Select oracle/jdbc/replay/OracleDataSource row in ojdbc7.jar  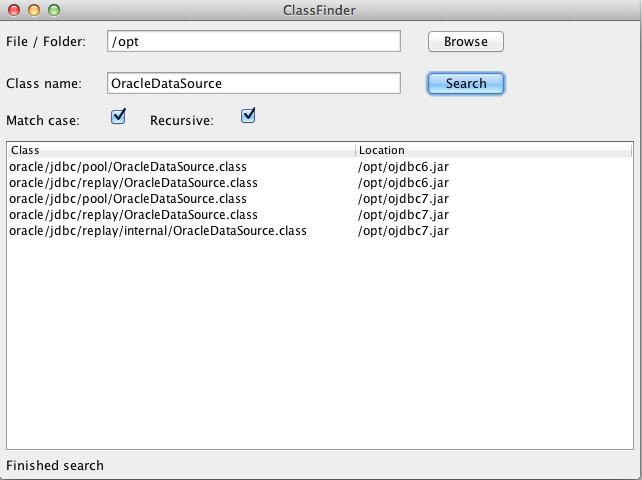pyautogui.click(x=320, y=215)
